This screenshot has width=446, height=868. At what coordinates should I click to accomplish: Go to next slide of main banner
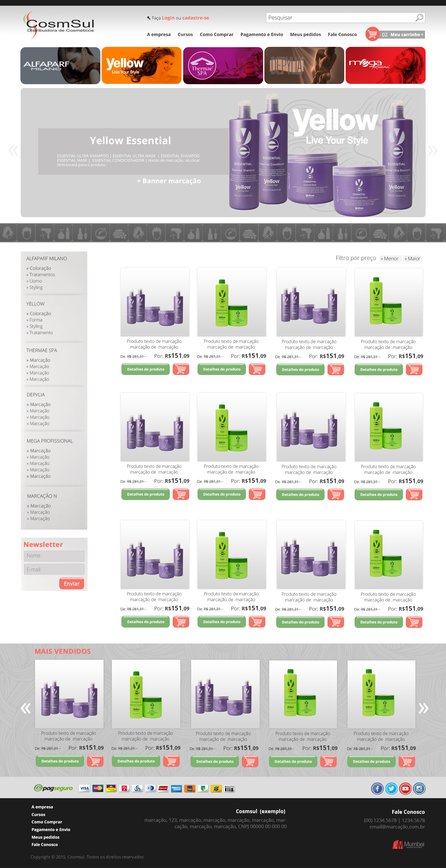(x=433, y=150)
